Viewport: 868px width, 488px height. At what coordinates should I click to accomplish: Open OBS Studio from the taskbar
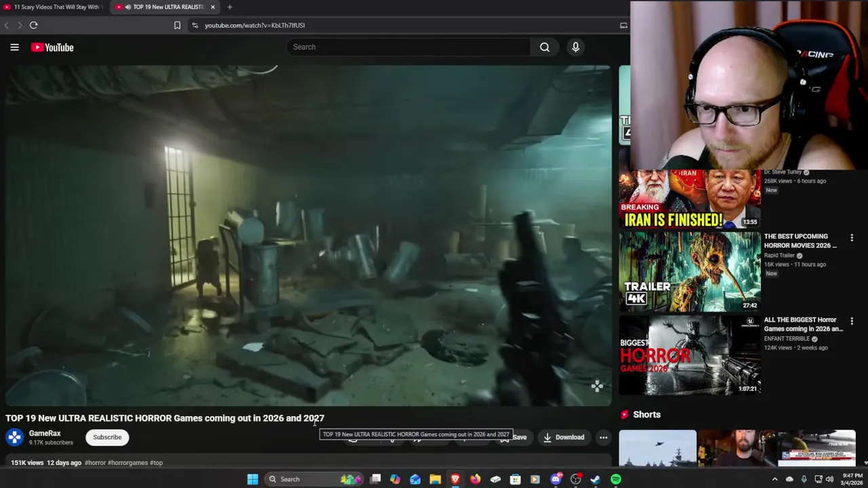point(576,479)
